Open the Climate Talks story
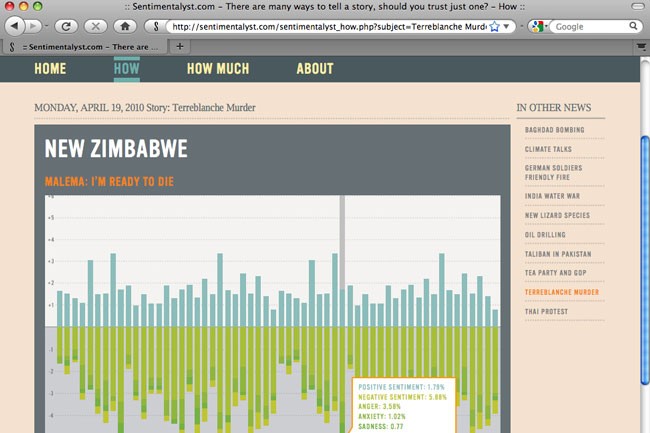The height and width of the screenshot is (433, 650). (x=548, y=149)
